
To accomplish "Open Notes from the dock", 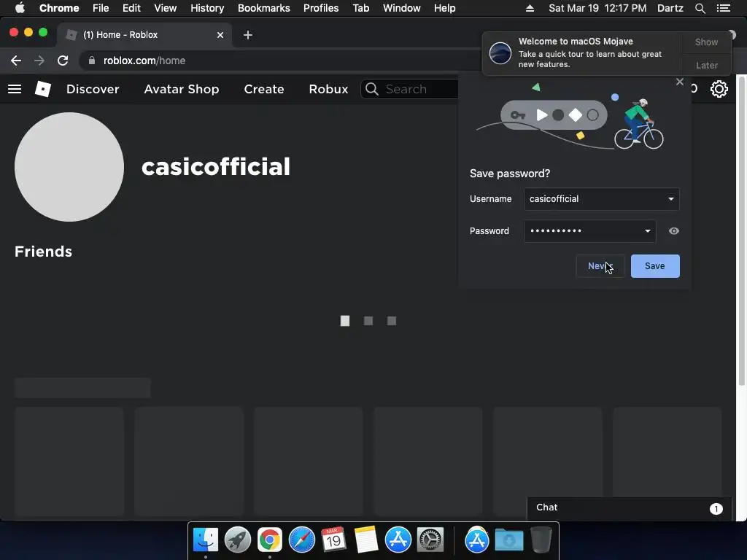I will tap(366, 540).
